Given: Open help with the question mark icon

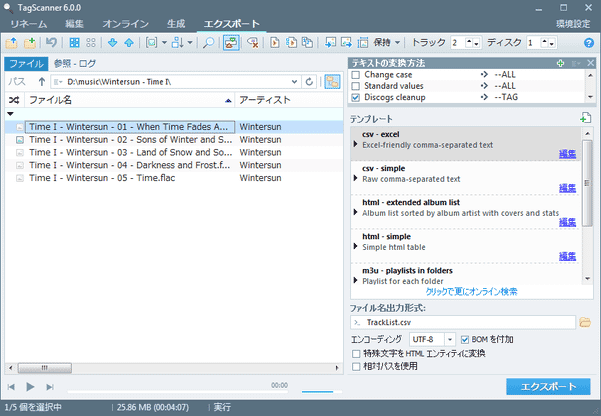Looking at the screenshot, I should tap(589, 43).
